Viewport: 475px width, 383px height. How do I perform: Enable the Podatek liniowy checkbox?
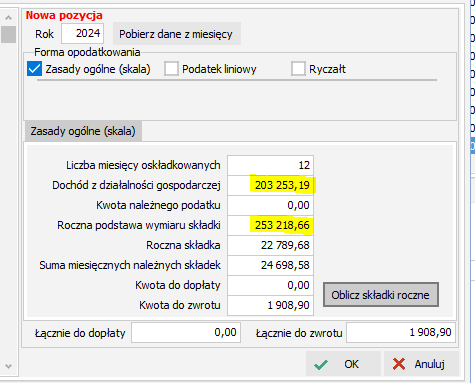click(171, 69)
